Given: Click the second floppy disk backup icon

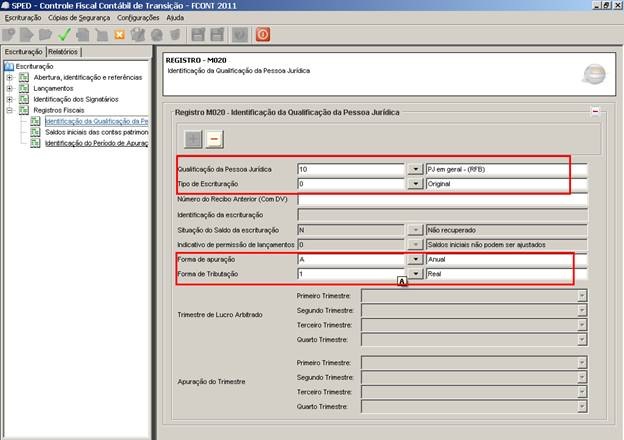Looking at the screenshot, I should pos(217,35).
